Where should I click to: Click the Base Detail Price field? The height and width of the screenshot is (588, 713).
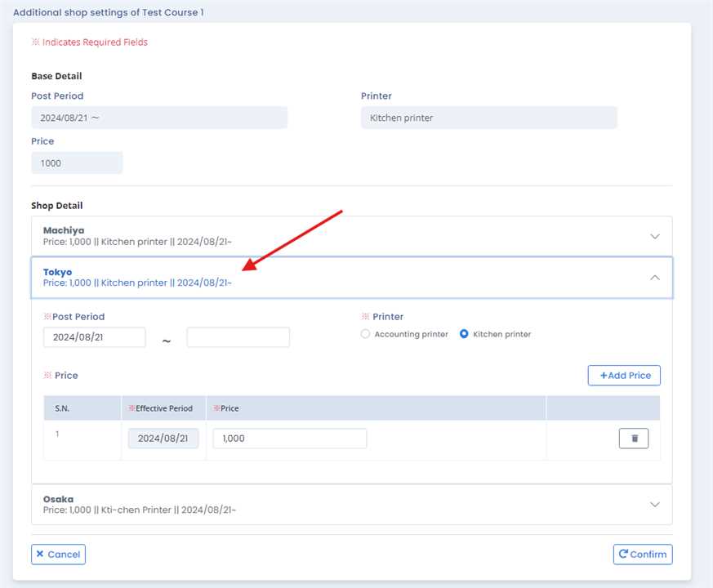pyautogui.click(x=77, y=163)
